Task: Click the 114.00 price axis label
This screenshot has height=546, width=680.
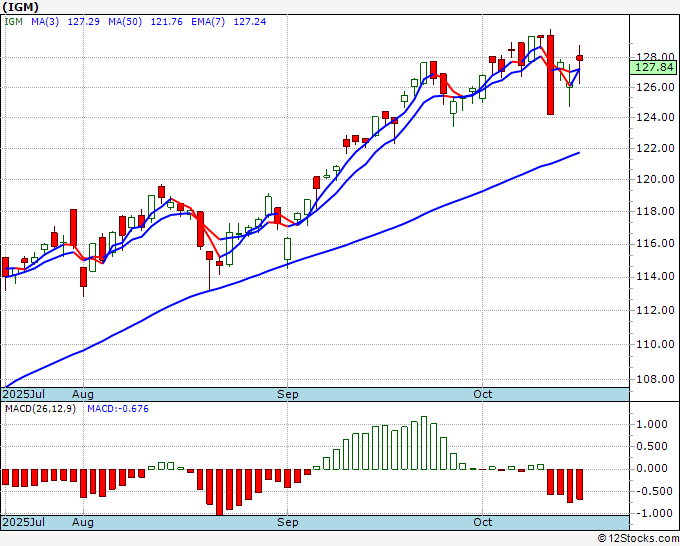Action: 655,276
